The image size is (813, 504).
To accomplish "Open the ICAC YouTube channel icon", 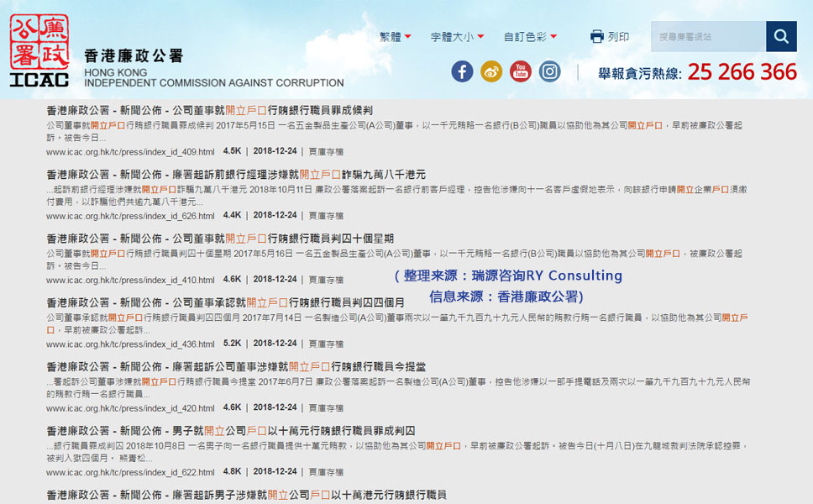I will pyautogui.click(x=520, y=71).
